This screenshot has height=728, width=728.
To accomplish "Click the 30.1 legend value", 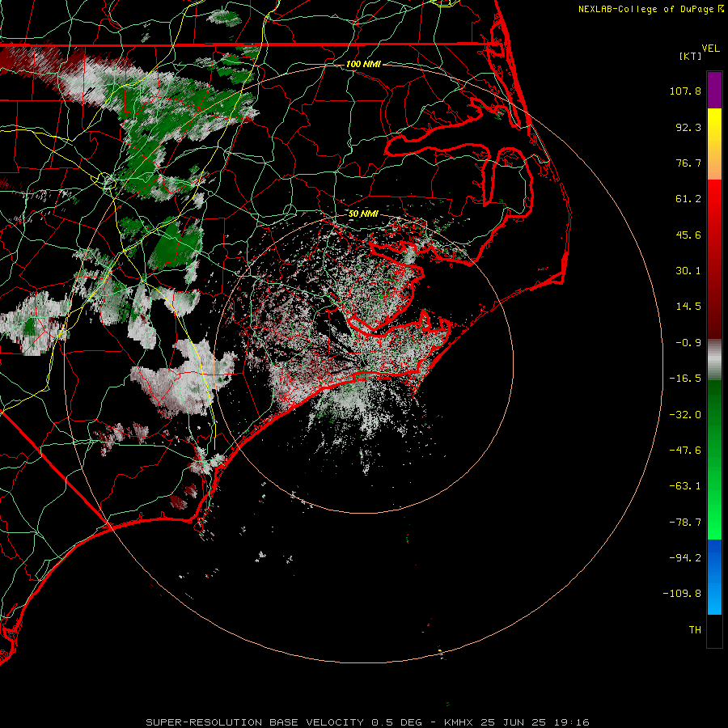I will 688,271.
